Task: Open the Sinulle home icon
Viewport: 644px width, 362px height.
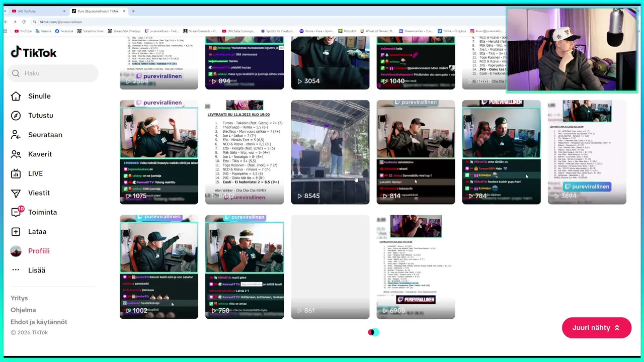Action: coord(16,96)
